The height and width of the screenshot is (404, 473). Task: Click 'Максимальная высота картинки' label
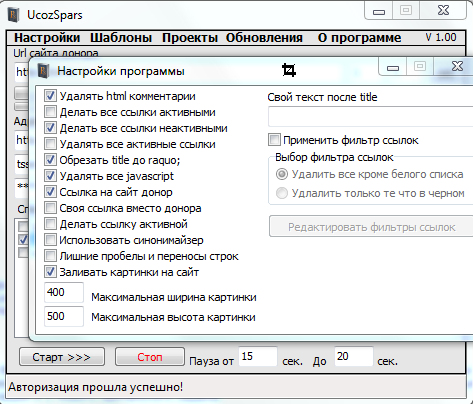173,317
